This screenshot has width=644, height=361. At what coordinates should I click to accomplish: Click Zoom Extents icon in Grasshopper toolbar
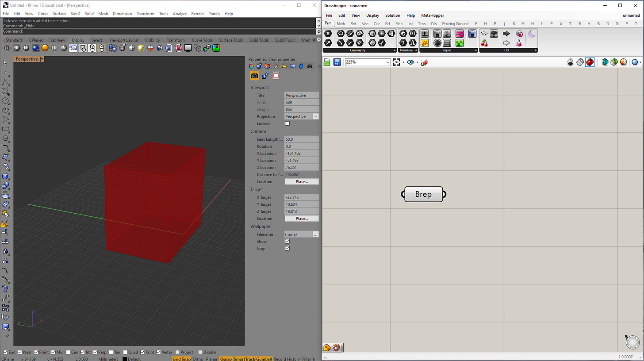click(x=397, y=62)
